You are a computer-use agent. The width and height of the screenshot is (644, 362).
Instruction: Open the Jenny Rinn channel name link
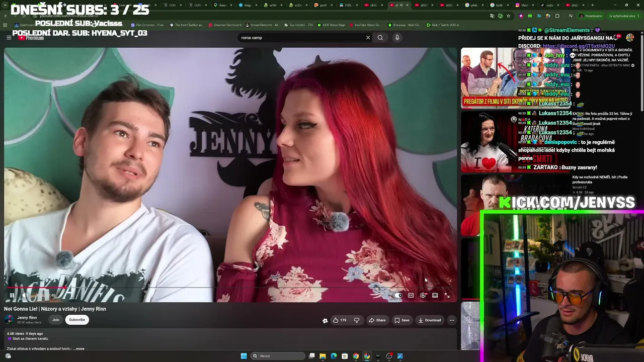coord(27,318)
